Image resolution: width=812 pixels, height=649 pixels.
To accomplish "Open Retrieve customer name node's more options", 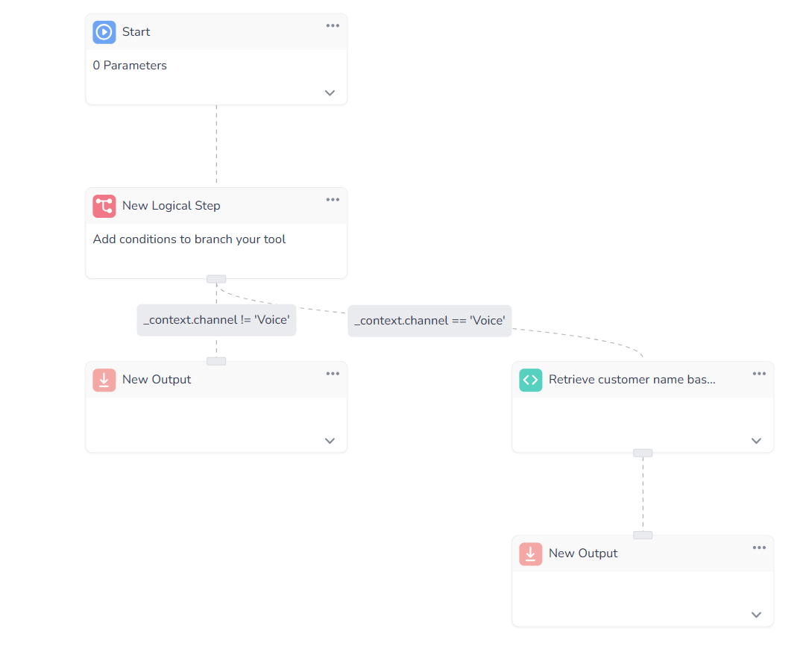I will (759, 374).
